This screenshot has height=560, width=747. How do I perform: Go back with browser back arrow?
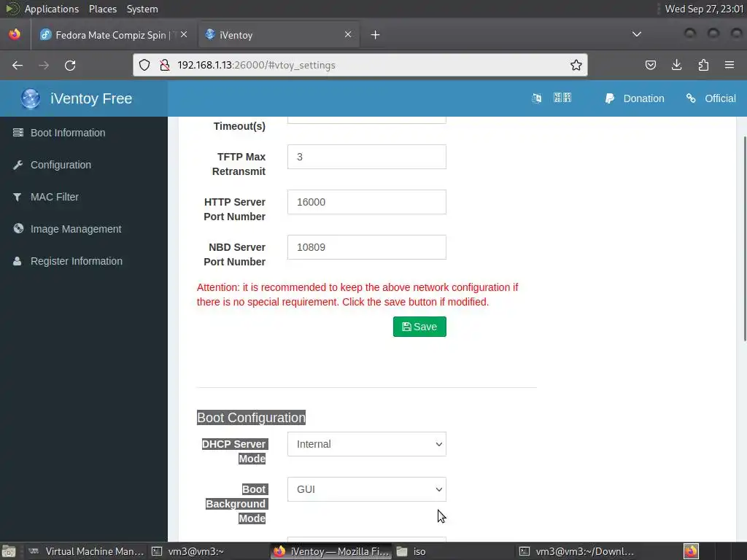point(18,65)
